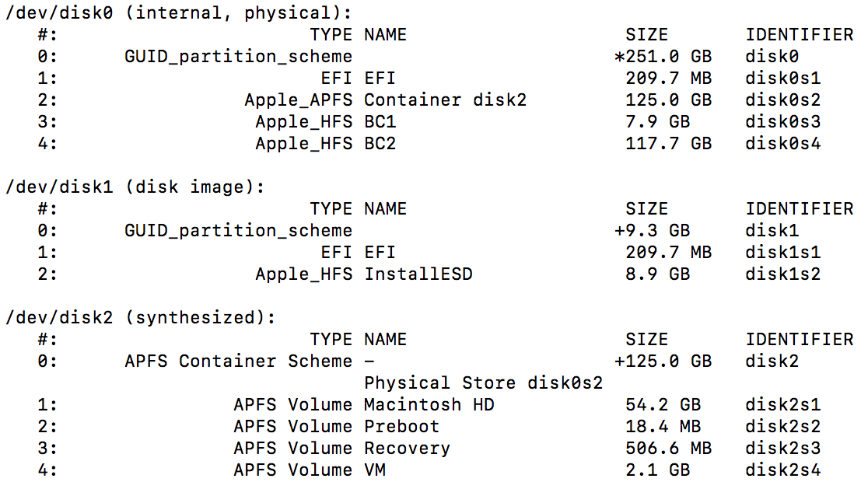Click the /dev/disk1 (disk image) header line
The image size is (868, 482).
pos(135,187)
